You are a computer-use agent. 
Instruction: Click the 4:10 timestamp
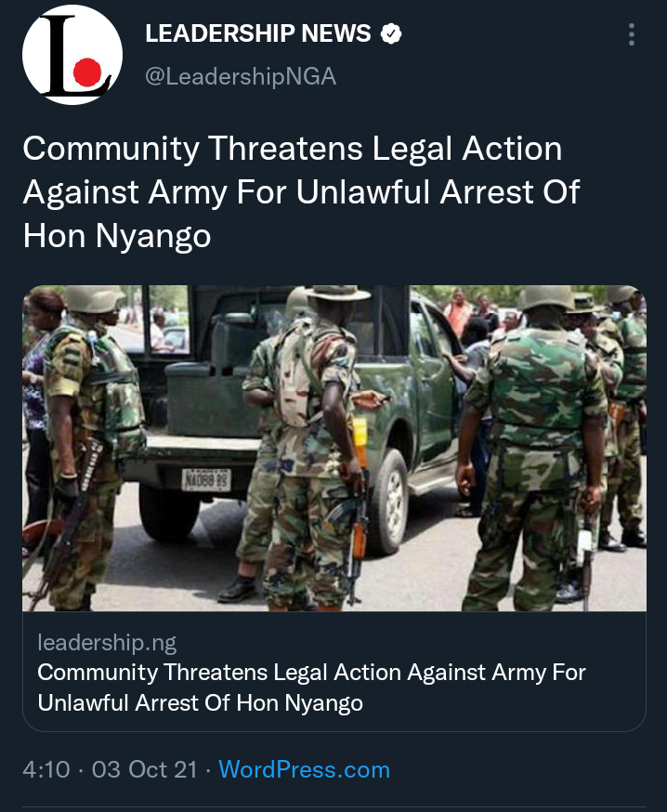[x=46, y=769]
